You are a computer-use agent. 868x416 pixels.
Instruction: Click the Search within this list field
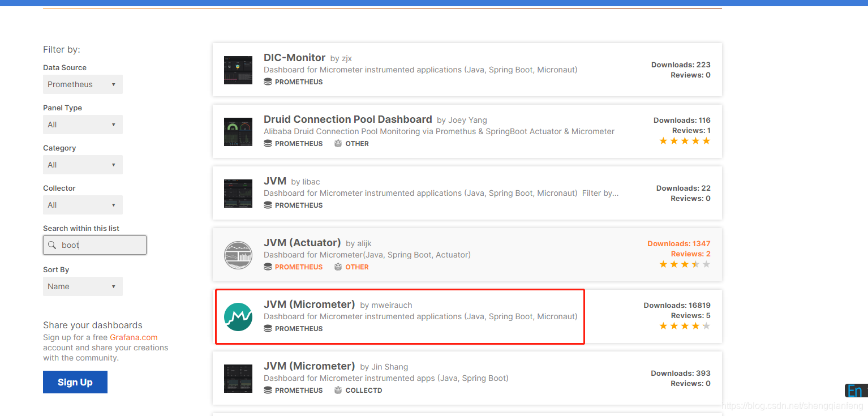[x=94, y=245]
